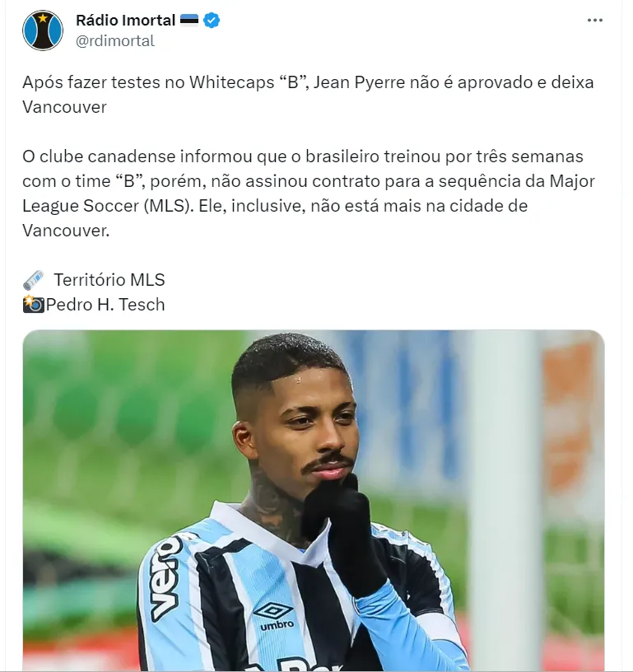The image size is (633, 672).
Task: Click the 'Pedro H. Tesch' photo credit
Action: (105, 305)
